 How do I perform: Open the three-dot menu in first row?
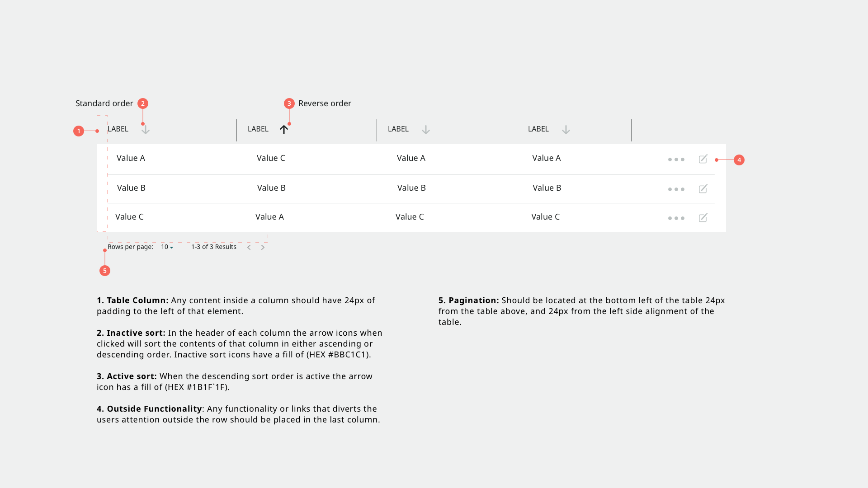(x=676, y=160)
